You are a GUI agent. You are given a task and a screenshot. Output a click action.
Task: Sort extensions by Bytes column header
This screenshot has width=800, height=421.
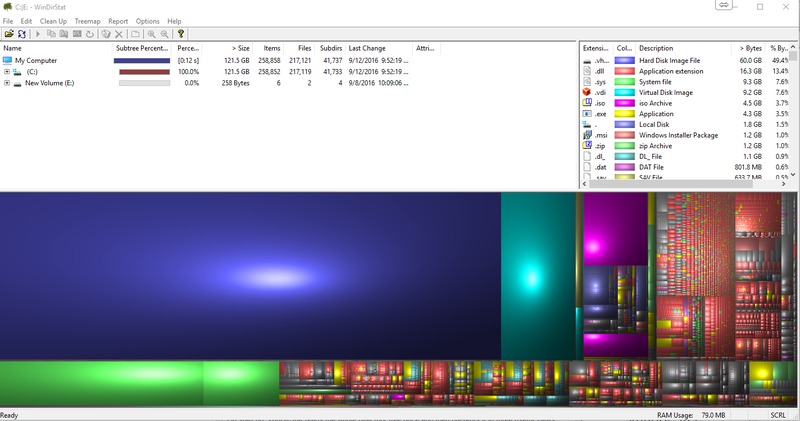point(750,48)
